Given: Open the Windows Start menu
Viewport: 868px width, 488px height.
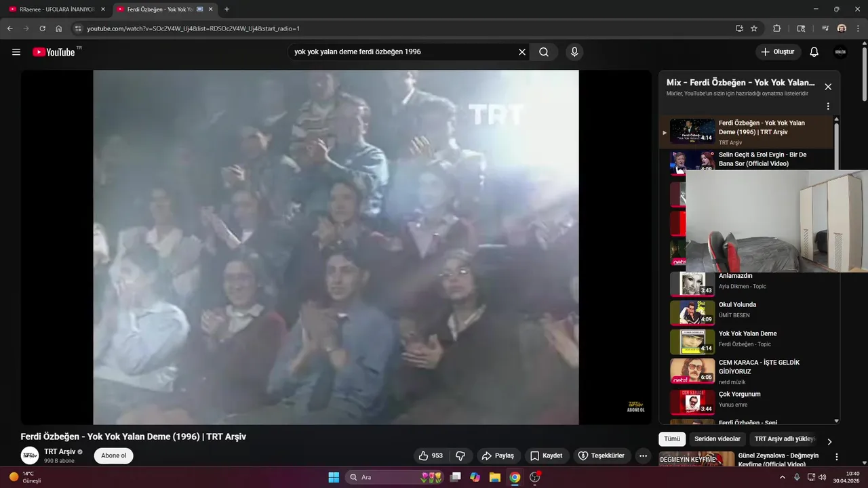Looking at the screenshot, I should pos(334,477).
